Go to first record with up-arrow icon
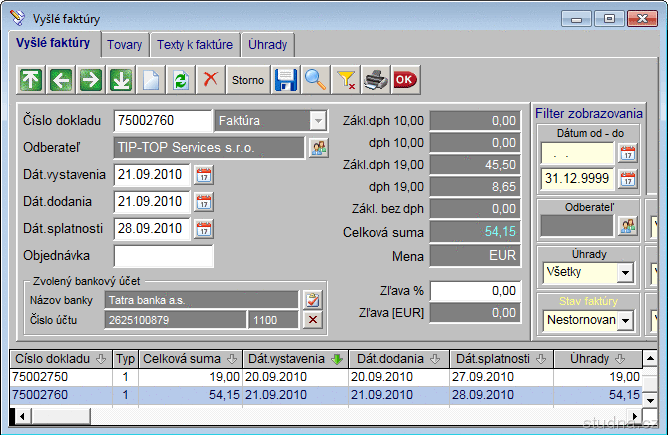 [x=31, y=79]
